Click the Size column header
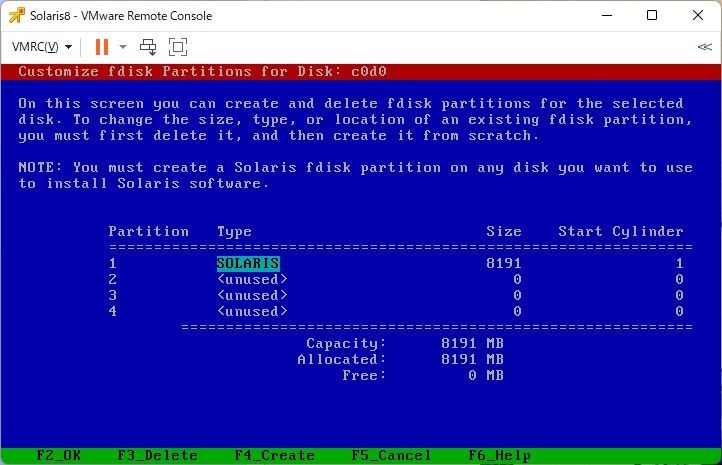Viewport: 722px width, 465px height. pos(504,231)
